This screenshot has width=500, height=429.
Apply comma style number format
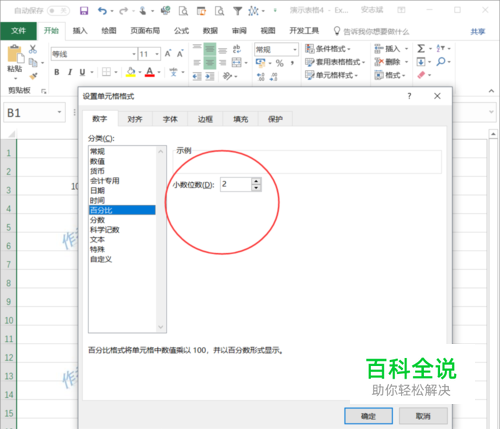pyautogui.click(x=292, y=63)
